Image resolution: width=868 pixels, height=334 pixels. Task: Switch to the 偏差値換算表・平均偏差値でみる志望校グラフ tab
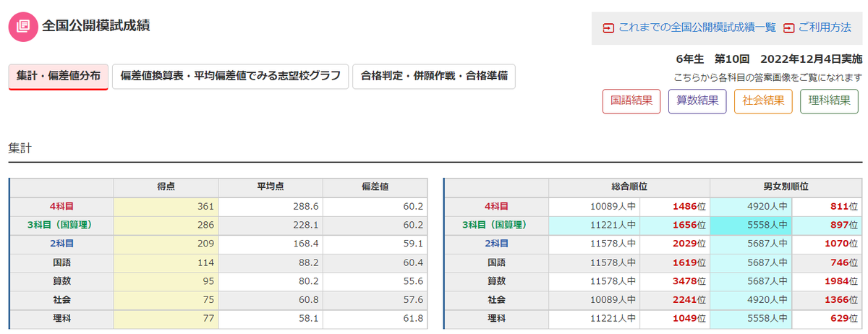[x=230, y=76]
